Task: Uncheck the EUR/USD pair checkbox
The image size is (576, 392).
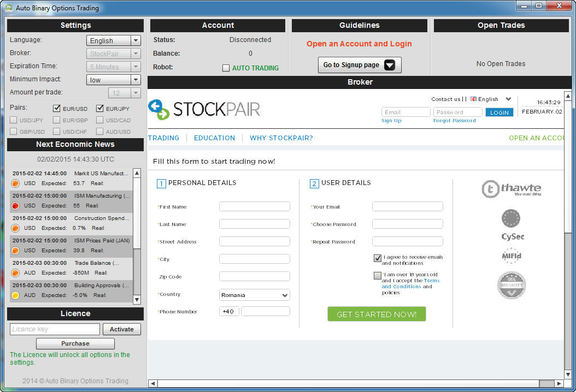Action: [x=56, y=108]
